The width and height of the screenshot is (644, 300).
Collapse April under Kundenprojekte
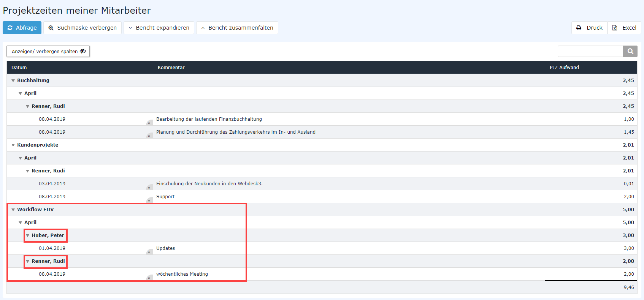tap(21, 158)
